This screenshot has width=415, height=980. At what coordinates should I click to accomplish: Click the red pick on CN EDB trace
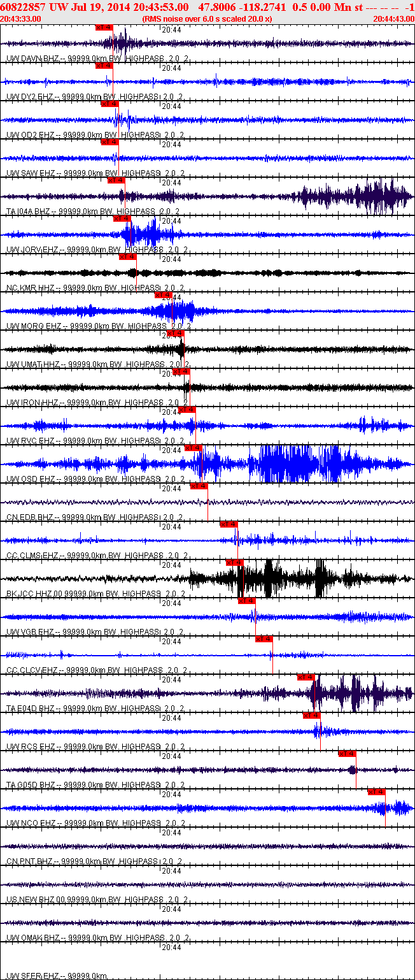pyautogui.click(x=199, y=486)
